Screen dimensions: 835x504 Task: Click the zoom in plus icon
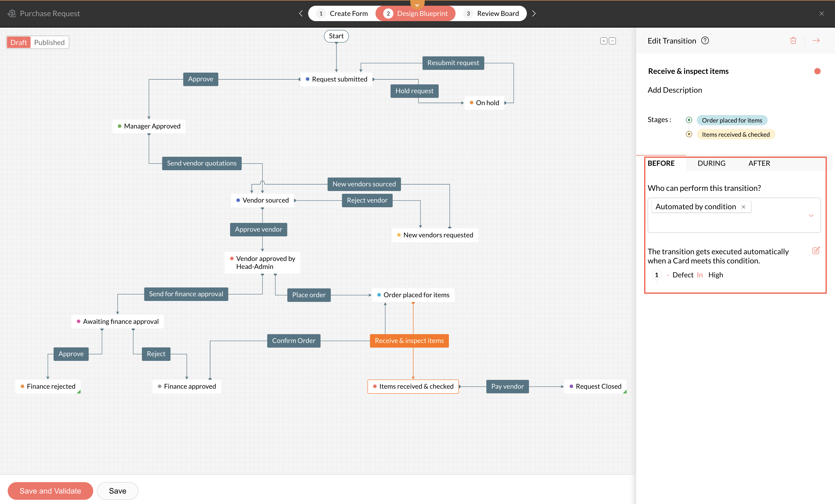(604, 41)
